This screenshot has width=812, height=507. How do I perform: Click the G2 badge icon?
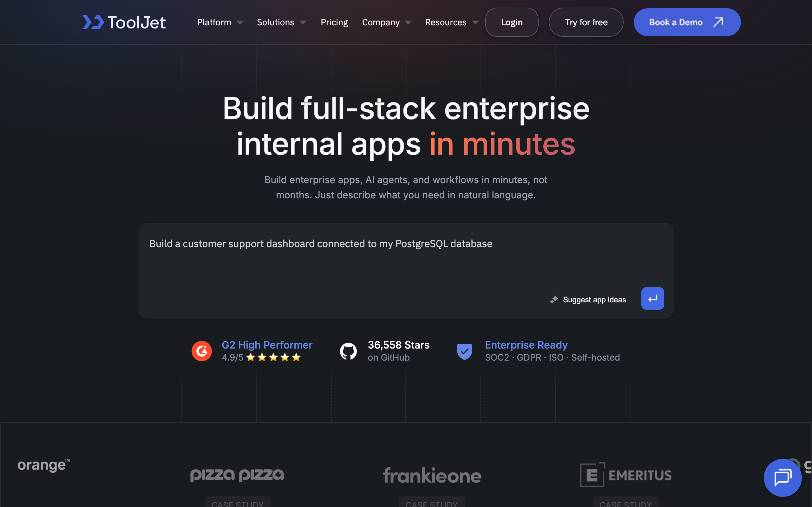(x=202, y=351)
